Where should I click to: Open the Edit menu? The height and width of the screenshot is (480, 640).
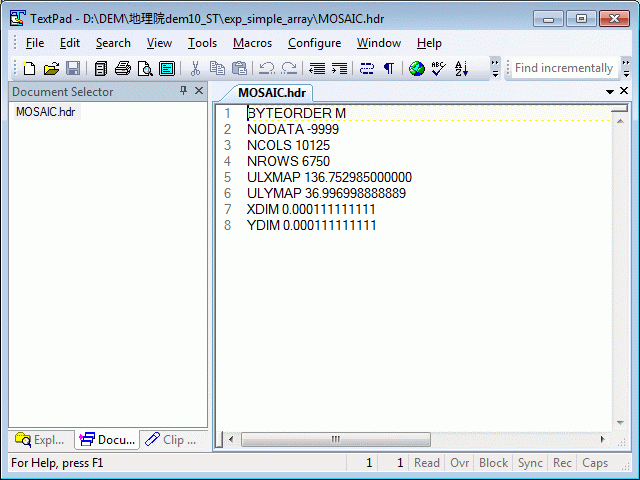pyautogui.click(x=70, y=43)
